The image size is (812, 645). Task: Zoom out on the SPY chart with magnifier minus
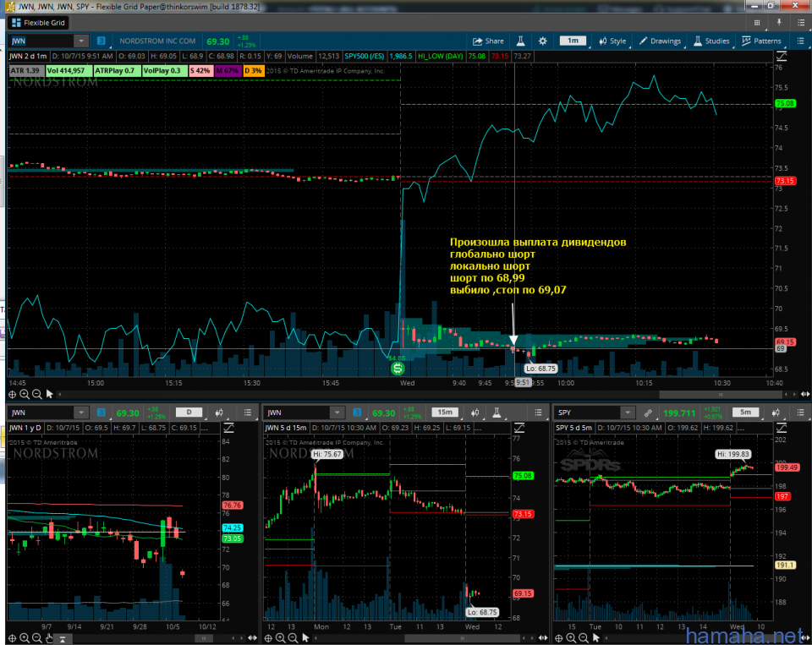[x=584, y=638]
